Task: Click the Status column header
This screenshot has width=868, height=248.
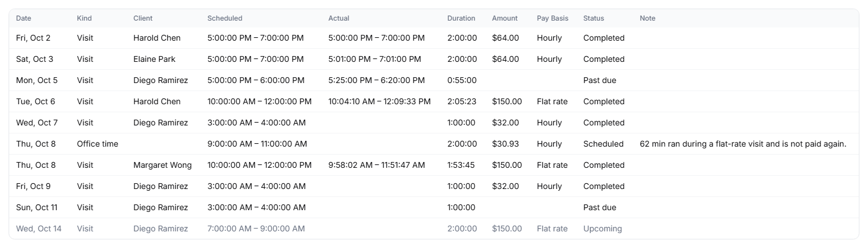Action: click(x=594, y=18)
